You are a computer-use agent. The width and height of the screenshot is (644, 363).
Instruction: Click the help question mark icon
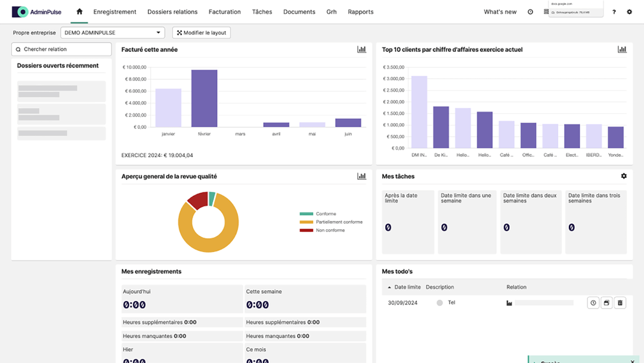[614, 11]
